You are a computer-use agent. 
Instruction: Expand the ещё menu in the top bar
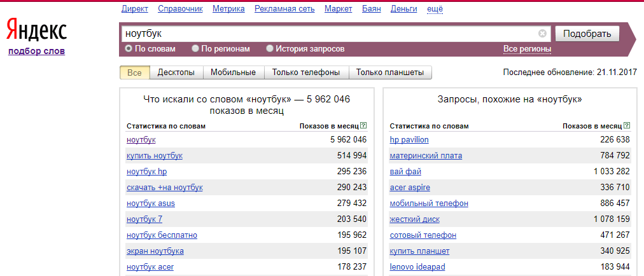coord(435,9)
